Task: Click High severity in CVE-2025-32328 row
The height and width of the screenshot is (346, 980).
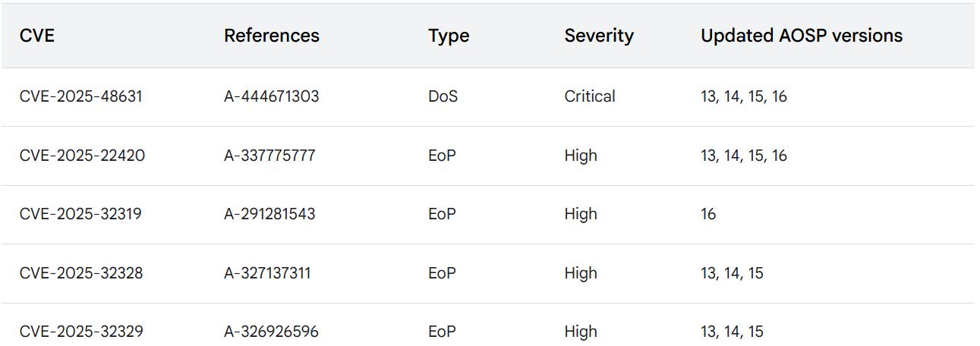Action: click(581, 273)
